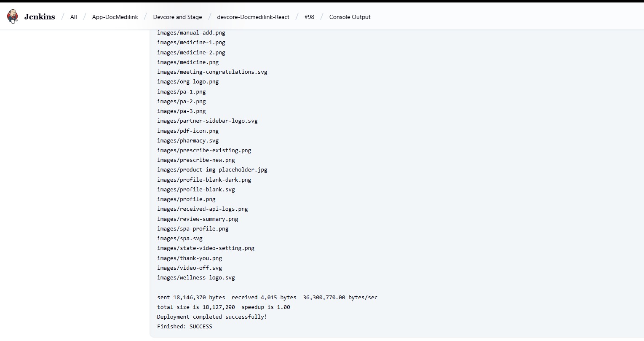Screen dimensions: 644x341
Task: Go to App-DocMedilink folder breadcrumb
Action: 115,17
